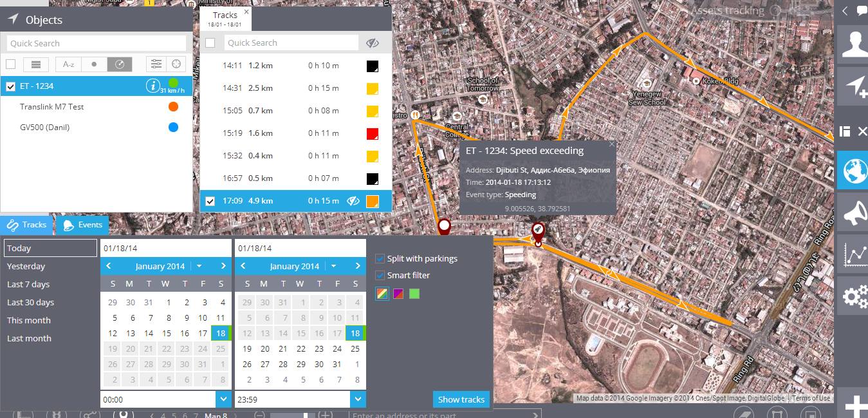Viewport: 868px width, 418px height.
Task: Check the select-all checkbox in Objects panel
Action: (10, 64)
